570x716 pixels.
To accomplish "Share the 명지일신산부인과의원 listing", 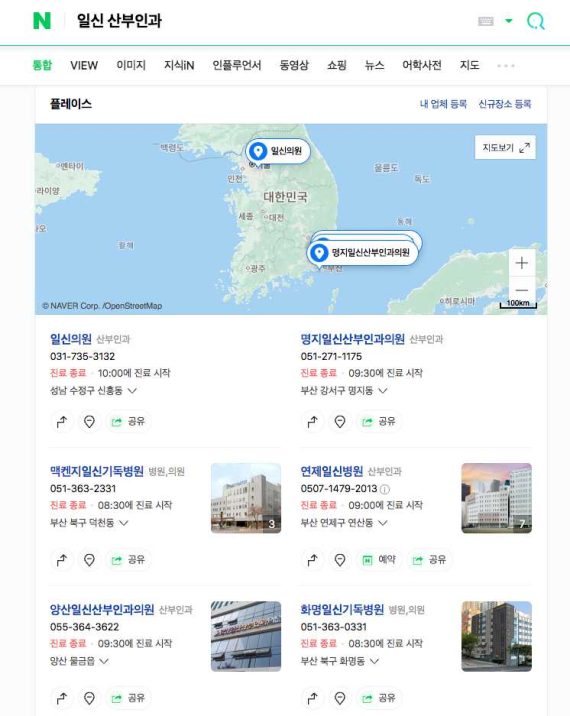I will [x=379, y=421].
